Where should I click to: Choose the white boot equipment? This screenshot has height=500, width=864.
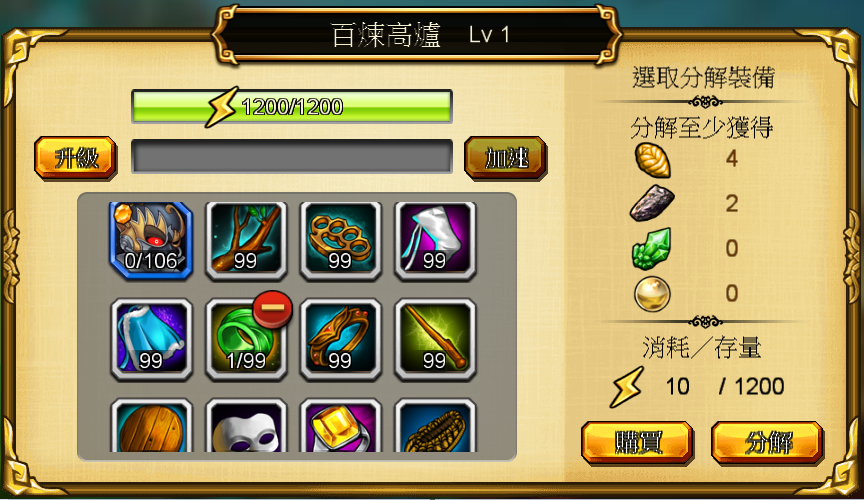click(x=435, y=240)
